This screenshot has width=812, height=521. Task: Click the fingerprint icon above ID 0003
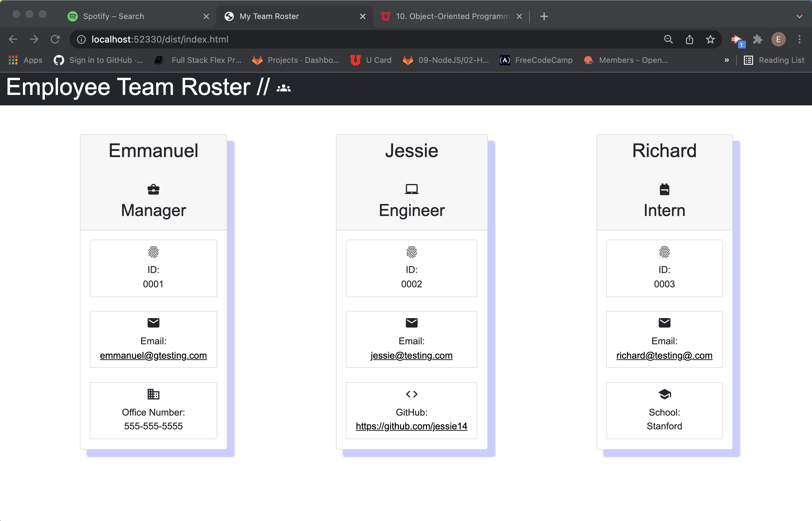(x=664, y=252)
